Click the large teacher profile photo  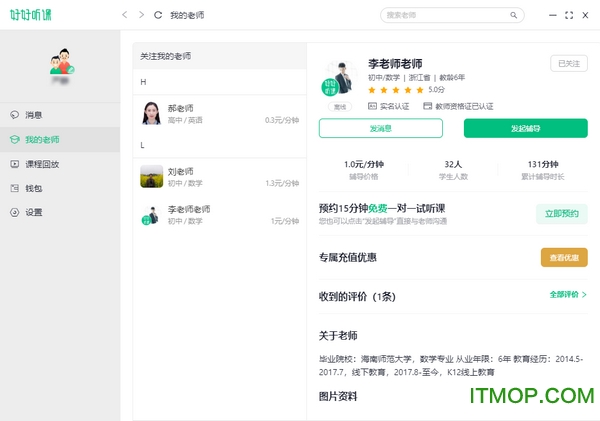click(339, 77)
